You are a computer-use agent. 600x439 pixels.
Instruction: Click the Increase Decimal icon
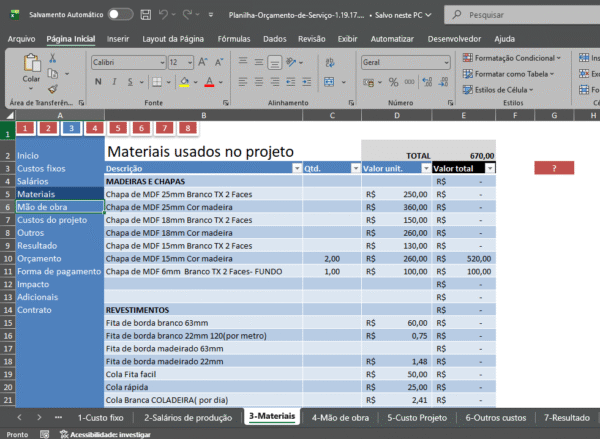point(427,82)
